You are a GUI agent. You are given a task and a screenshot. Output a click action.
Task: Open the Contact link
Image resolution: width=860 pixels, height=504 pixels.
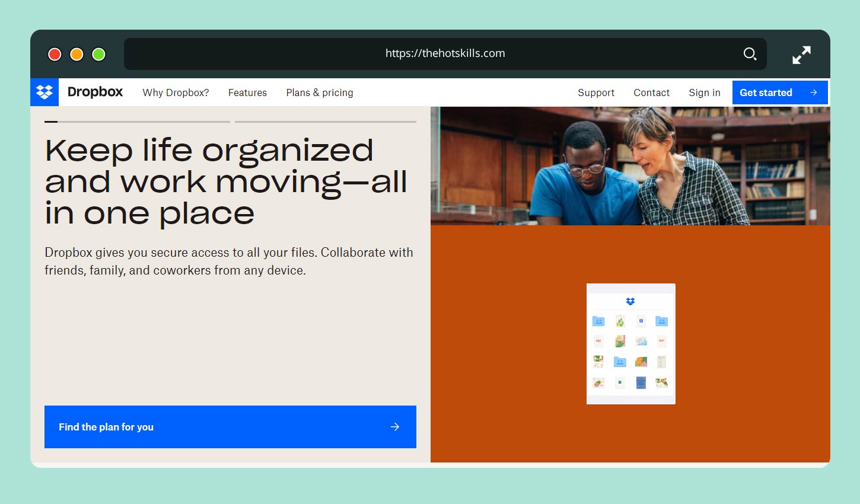[x=651, y=92]
